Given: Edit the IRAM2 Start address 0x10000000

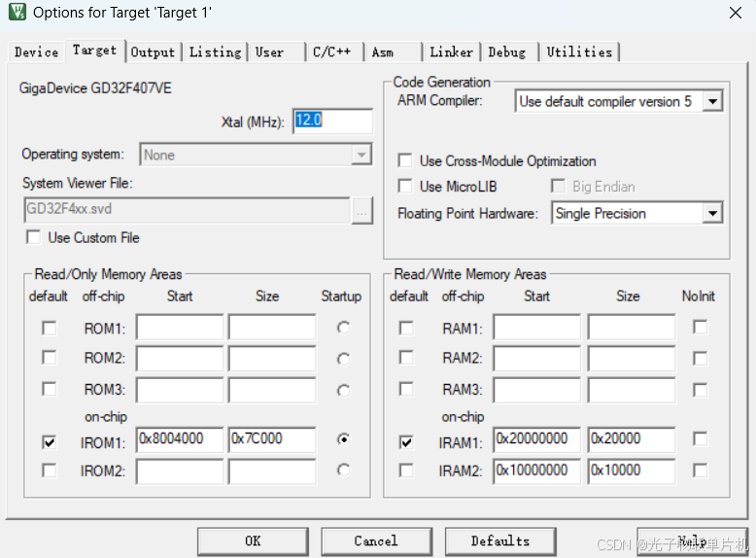Looking at the screenshot, I should click(537, 471).
